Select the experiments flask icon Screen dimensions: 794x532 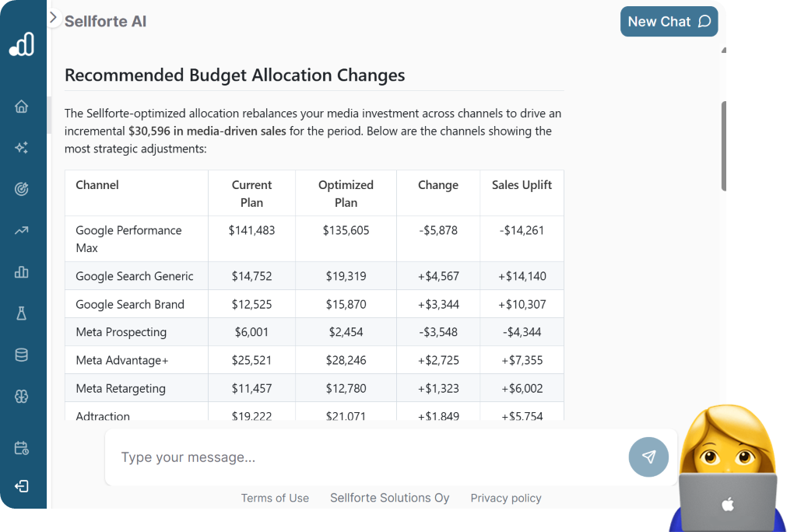22,313
